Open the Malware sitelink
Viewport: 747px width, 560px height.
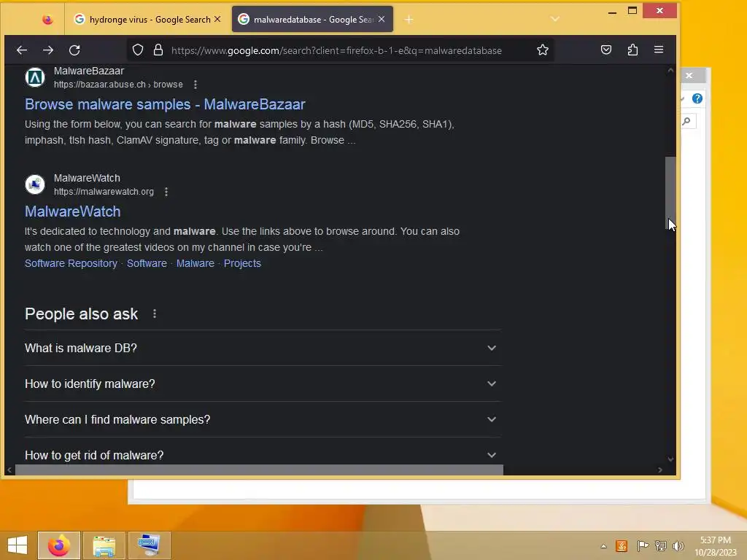point(196,263)
